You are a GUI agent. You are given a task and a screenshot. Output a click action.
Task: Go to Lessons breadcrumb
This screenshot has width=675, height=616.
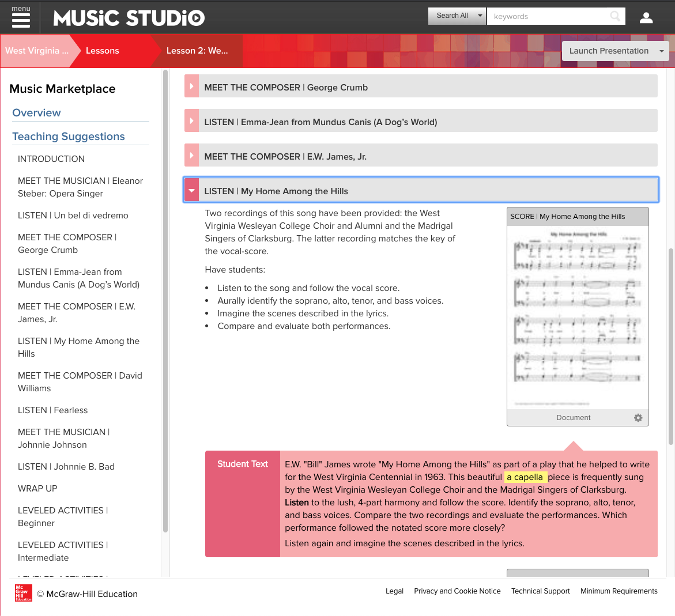(x=103, y=51)
